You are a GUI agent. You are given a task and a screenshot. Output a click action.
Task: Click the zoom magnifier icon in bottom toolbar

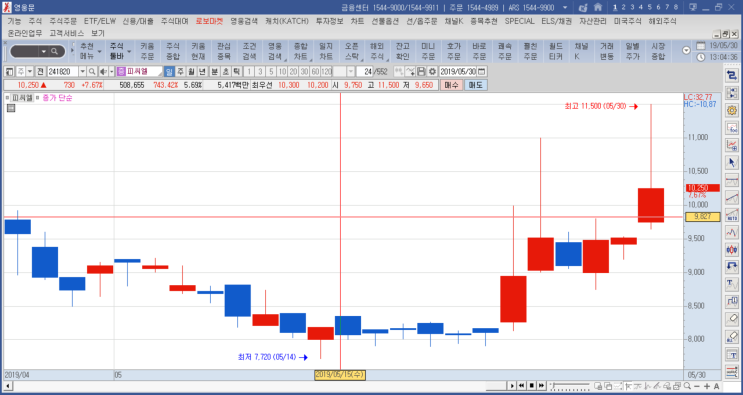coord(689,386)
